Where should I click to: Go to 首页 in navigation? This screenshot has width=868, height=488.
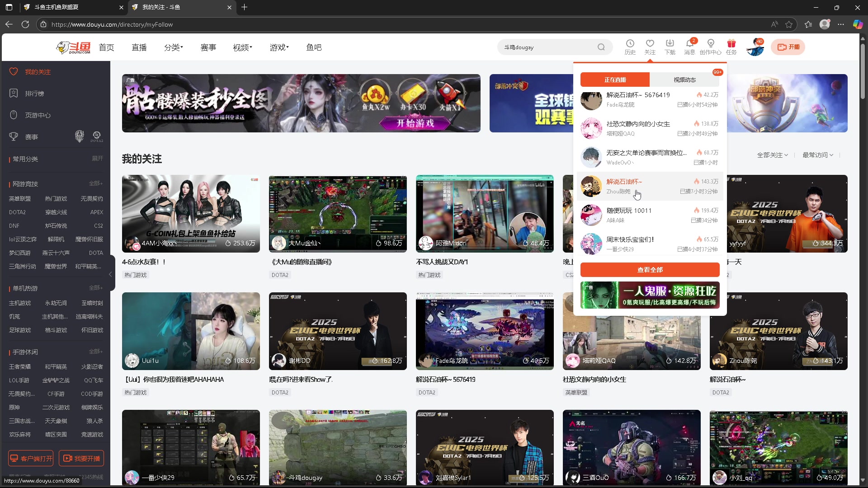tap(107, 47)
